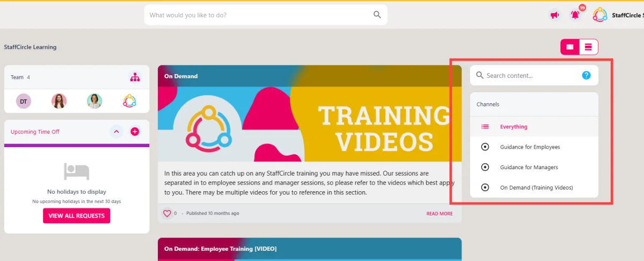The height and width of the screenshot is (261, 644).
Task: Collapse the Upcoming Time Off panel
Action: [x=116, y=132]
